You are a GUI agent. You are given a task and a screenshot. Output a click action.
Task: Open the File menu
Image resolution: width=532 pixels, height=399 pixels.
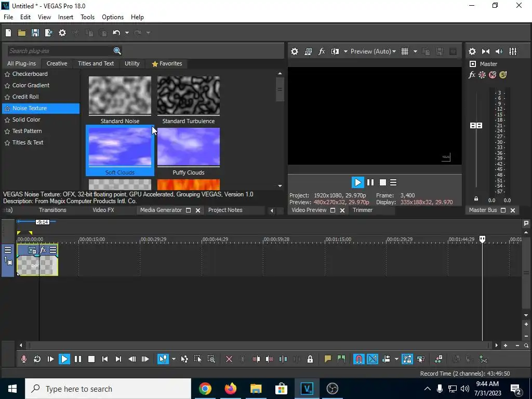tap(8, 17)
